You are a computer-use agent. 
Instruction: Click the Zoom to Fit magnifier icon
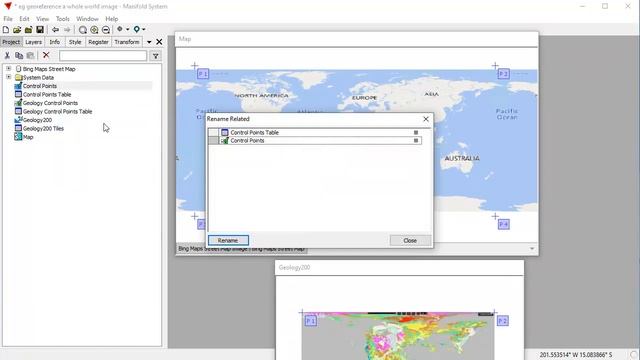(x=82, y=30)
